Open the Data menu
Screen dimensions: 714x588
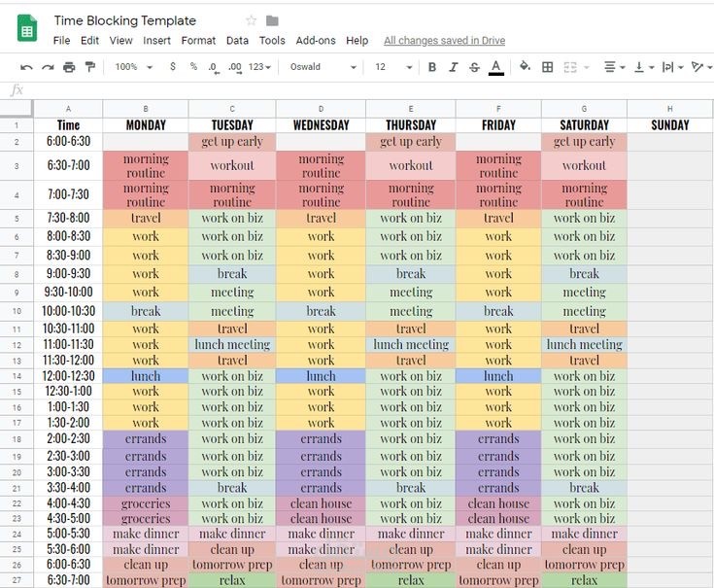(x=237, y=41)
